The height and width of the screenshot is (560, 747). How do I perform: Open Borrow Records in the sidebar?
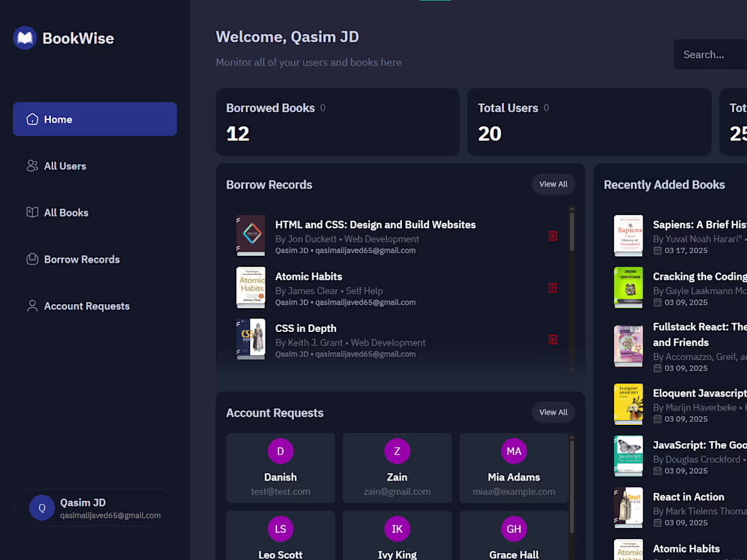95,259
